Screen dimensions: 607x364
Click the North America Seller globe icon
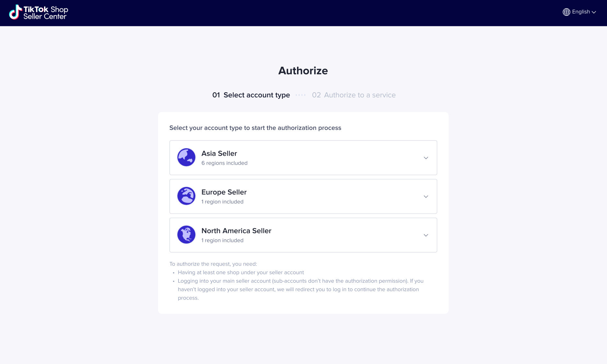coord(186,234)
